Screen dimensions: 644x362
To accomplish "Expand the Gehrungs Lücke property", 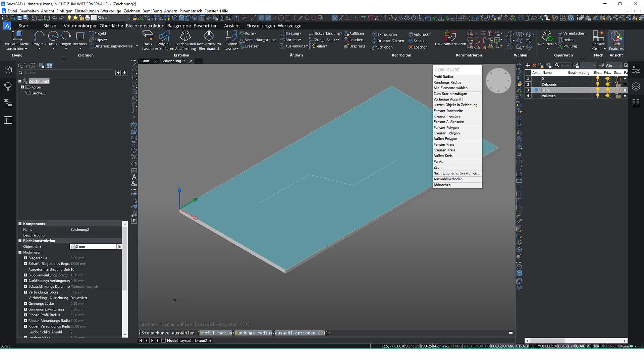I will click(25, 304).
